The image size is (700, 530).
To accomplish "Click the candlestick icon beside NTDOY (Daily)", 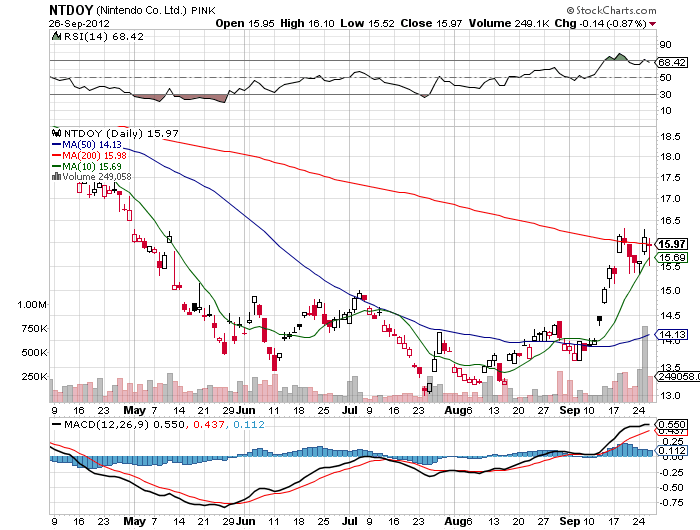I will [56, 133].
